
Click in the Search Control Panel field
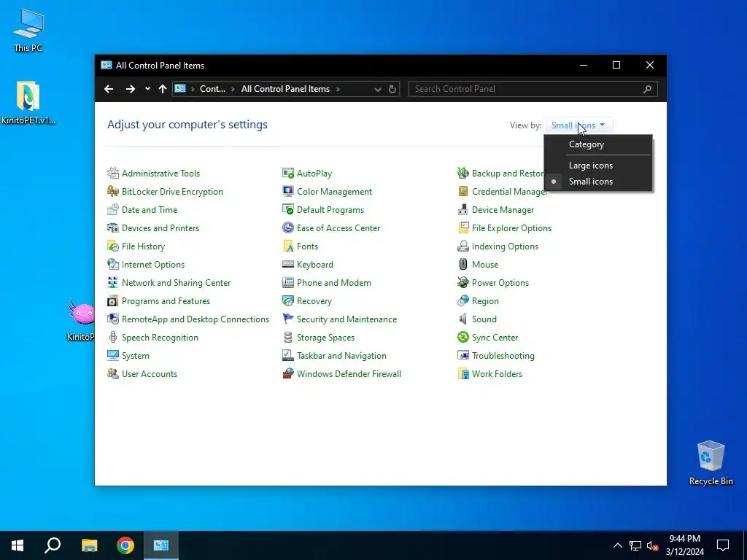click(533, 89)
